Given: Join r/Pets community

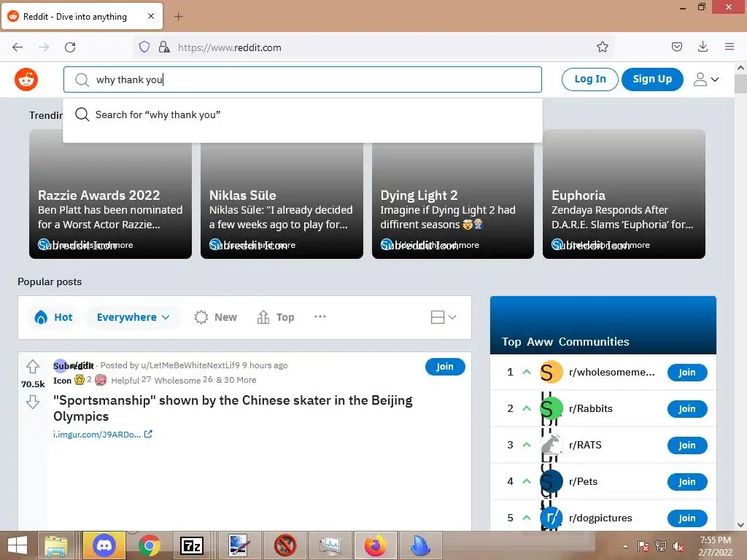Looking at the screenshot, I should pos(687,482).
